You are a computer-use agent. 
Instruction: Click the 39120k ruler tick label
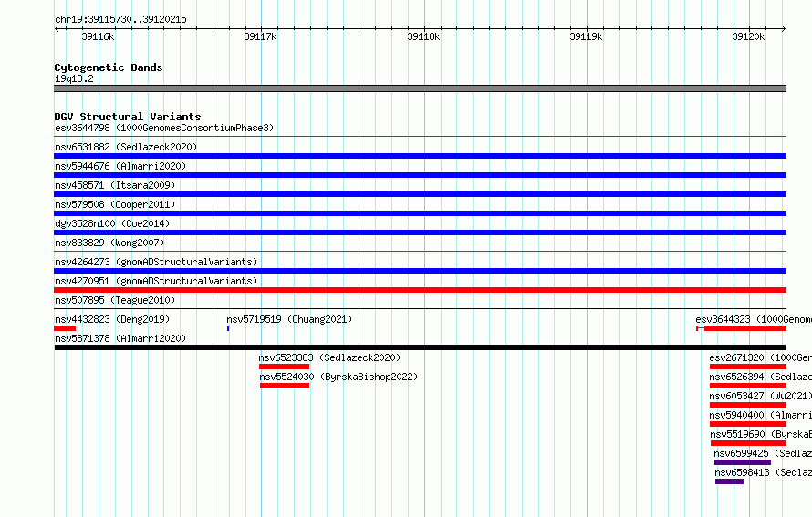click(x=748, y=36)
